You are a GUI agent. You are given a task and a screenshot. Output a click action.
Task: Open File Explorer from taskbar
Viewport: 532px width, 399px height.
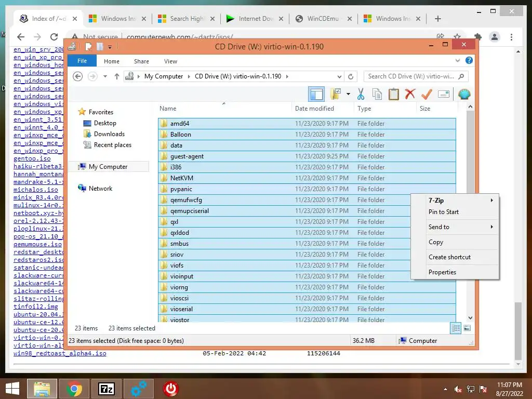click(42, 389)
